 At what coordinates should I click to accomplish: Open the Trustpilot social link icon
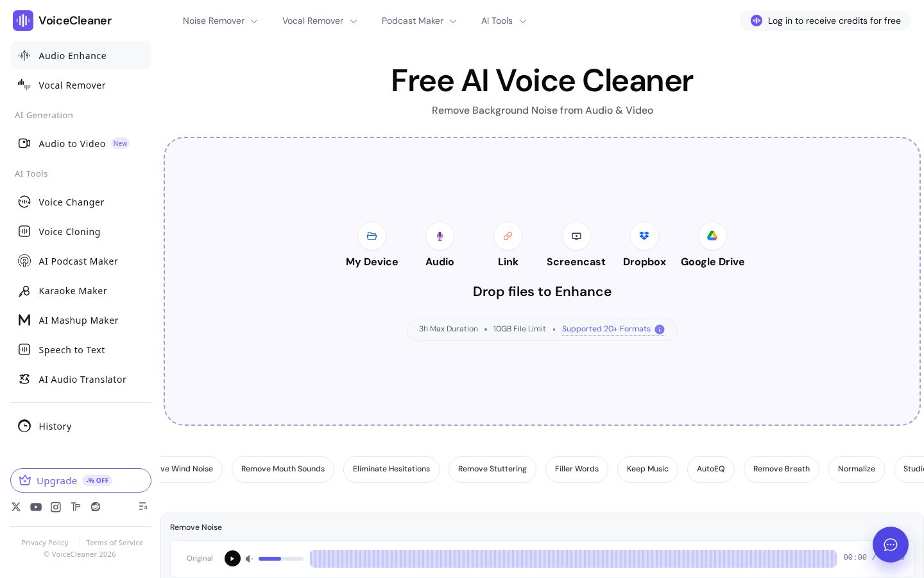(76, 507)
